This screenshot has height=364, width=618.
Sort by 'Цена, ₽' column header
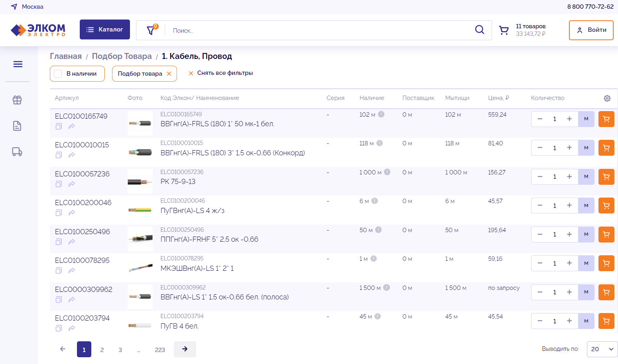(x=498, y=98)
